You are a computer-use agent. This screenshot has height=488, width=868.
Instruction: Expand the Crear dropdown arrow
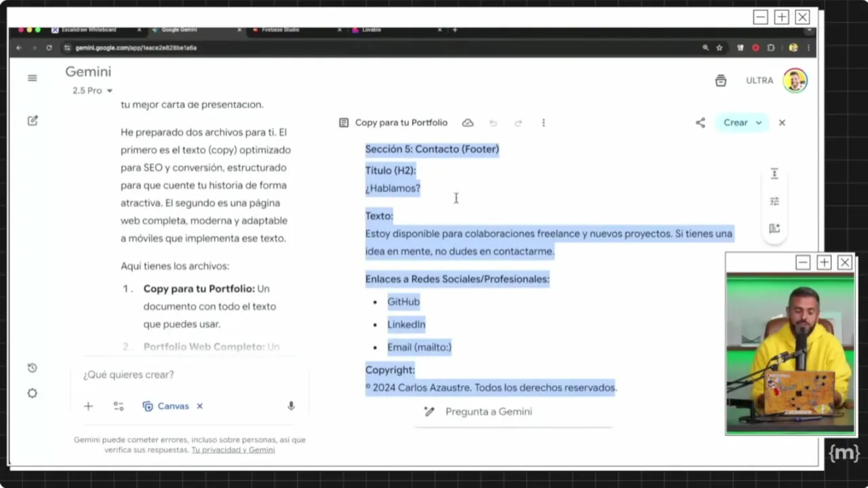pyautogui.click(x=759, y=123)
